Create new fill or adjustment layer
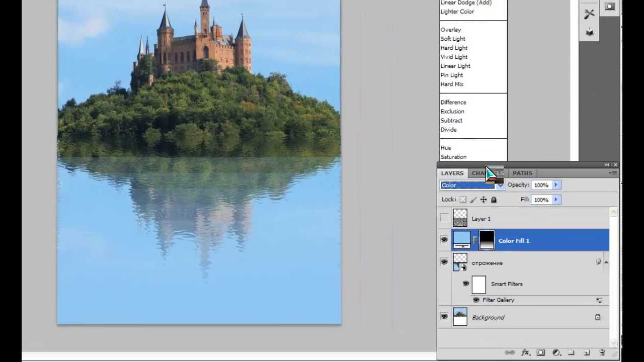Image resolution: width=644 pixels, height=362 pixels. tap(556, 353)
